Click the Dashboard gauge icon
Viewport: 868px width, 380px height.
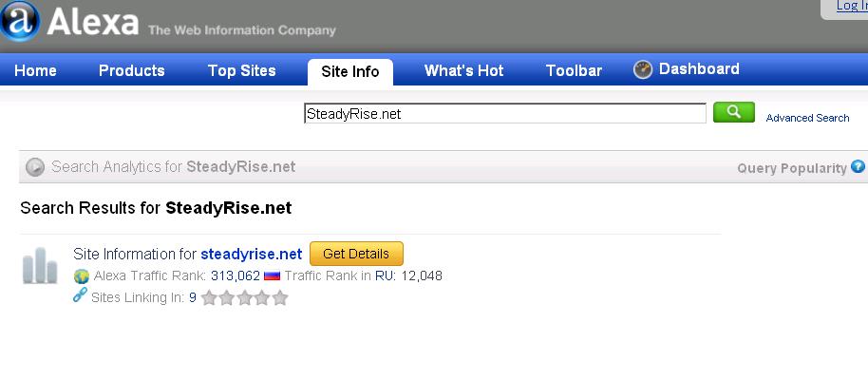643,69
